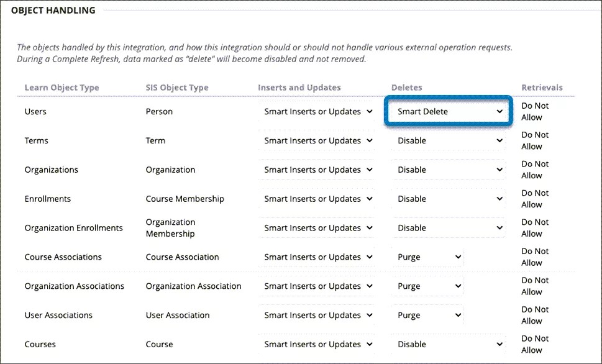Open Inserts and Updates dropdown for Users
This screenshot has height=364, width=602.
click(x=317, y=111)
